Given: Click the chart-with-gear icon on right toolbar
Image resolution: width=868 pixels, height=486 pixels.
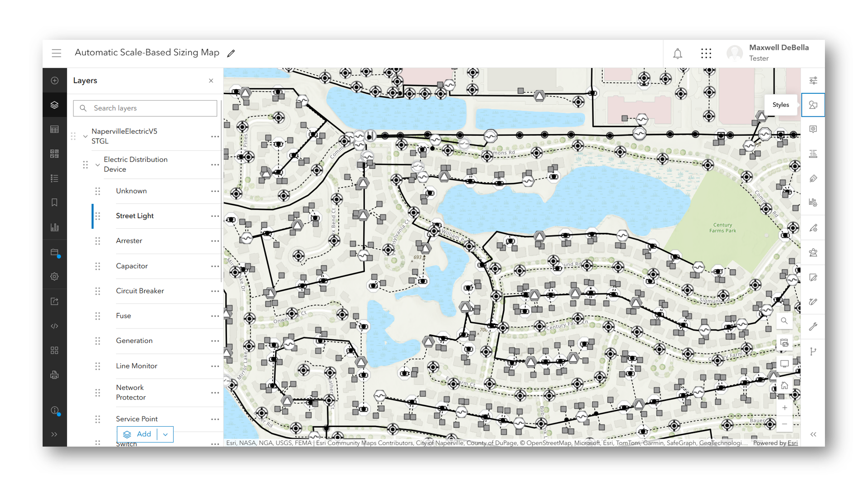Looking at the screenshot, I should [x=813, y=202].
